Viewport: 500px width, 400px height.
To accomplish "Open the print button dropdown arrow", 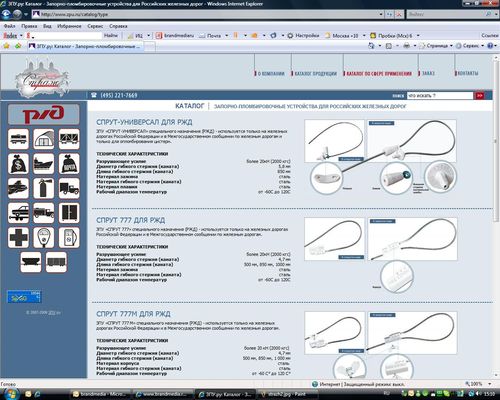I will 415,46.
